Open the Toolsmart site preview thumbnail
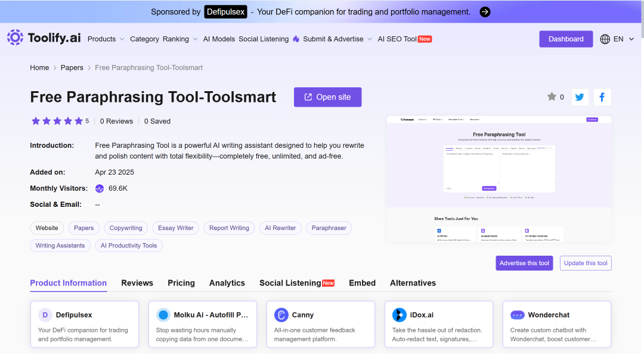 coord(499,179)
